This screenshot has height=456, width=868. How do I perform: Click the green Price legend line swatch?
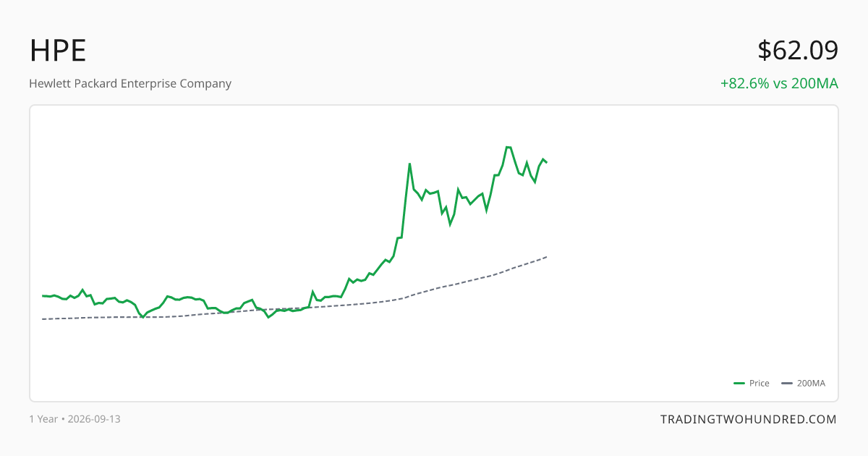739,384
